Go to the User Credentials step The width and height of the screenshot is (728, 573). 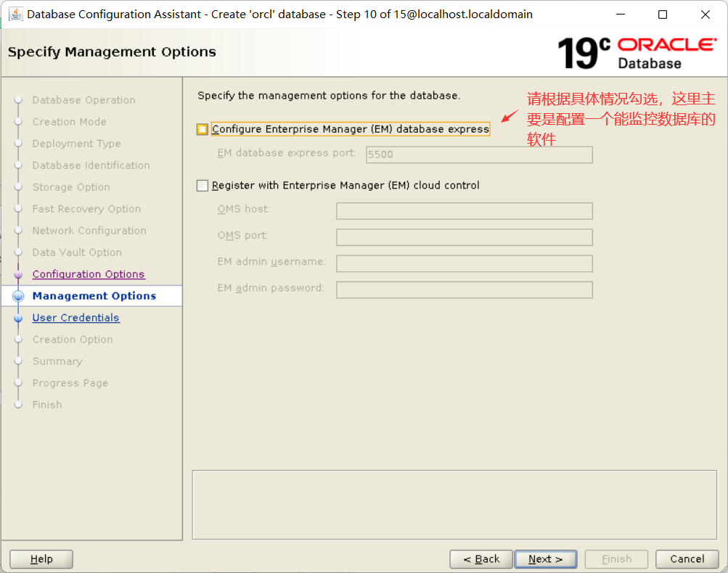pyautogui.click(x=76, y=318)
